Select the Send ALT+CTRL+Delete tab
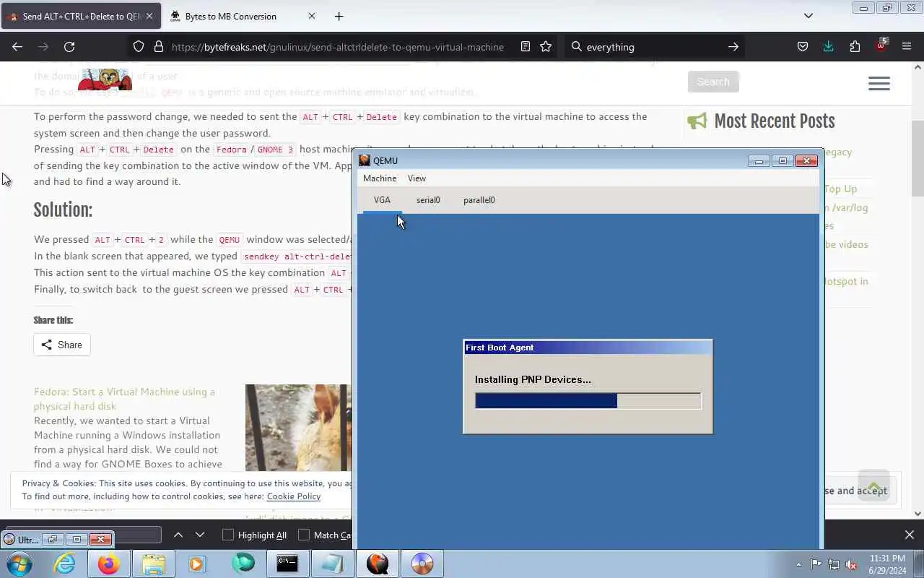The width and height of the screenshot is (924, 578). point(81,16)
